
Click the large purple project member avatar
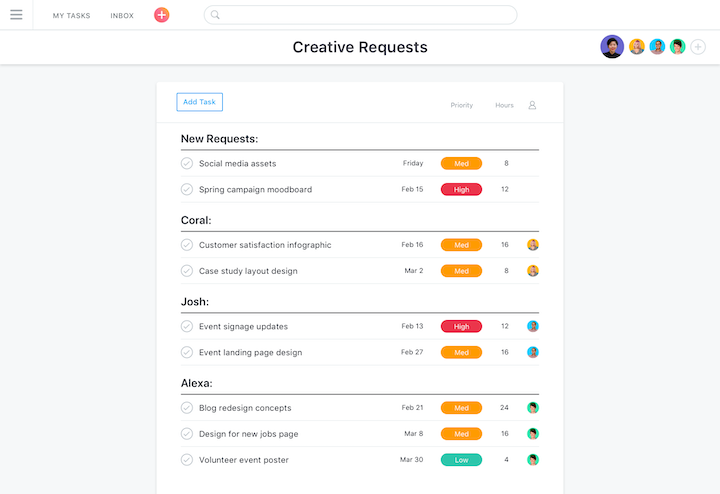612,47
